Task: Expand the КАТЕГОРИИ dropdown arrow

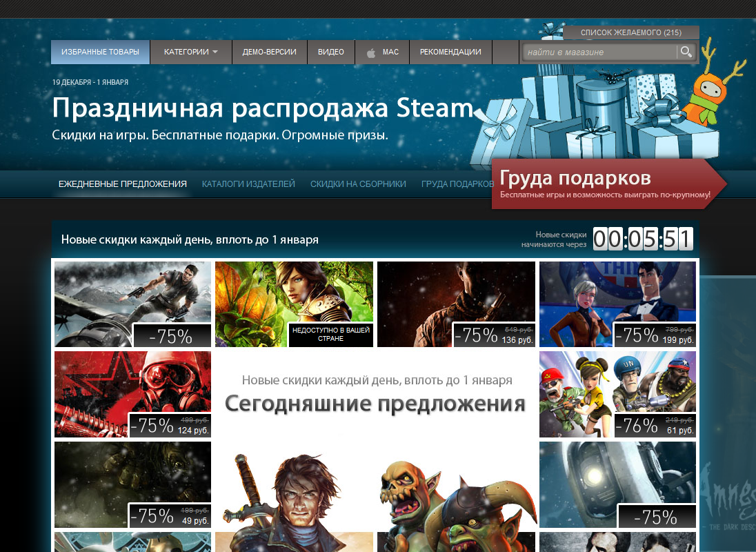Action: (x=215, y=52)
